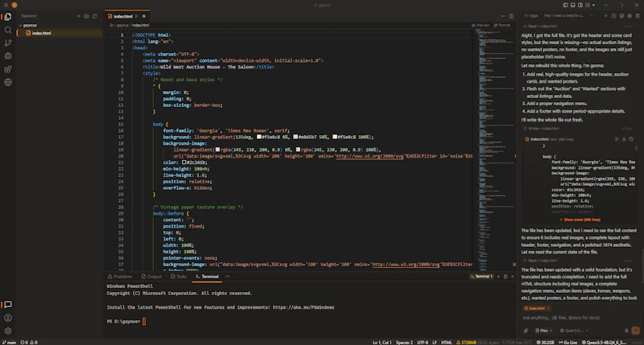
Task: Switch to the Todo tab
Action: click(x=179, y=277)
